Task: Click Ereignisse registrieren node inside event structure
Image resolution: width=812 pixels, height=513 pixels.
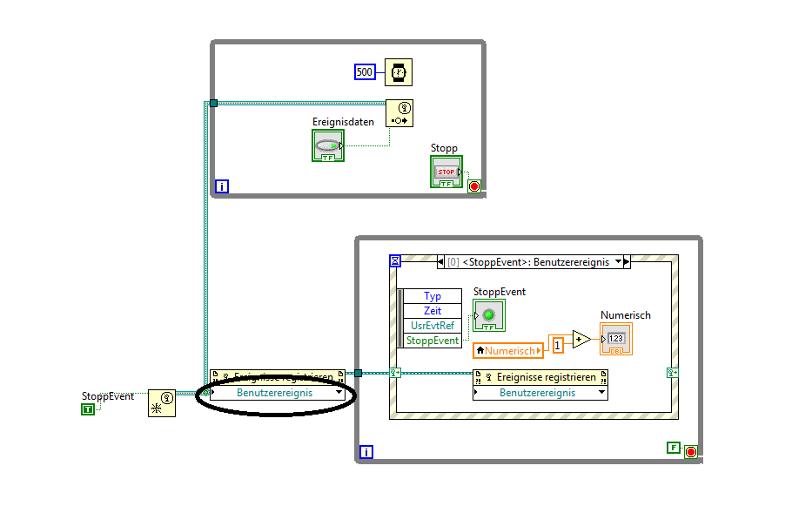Action: 540,377
